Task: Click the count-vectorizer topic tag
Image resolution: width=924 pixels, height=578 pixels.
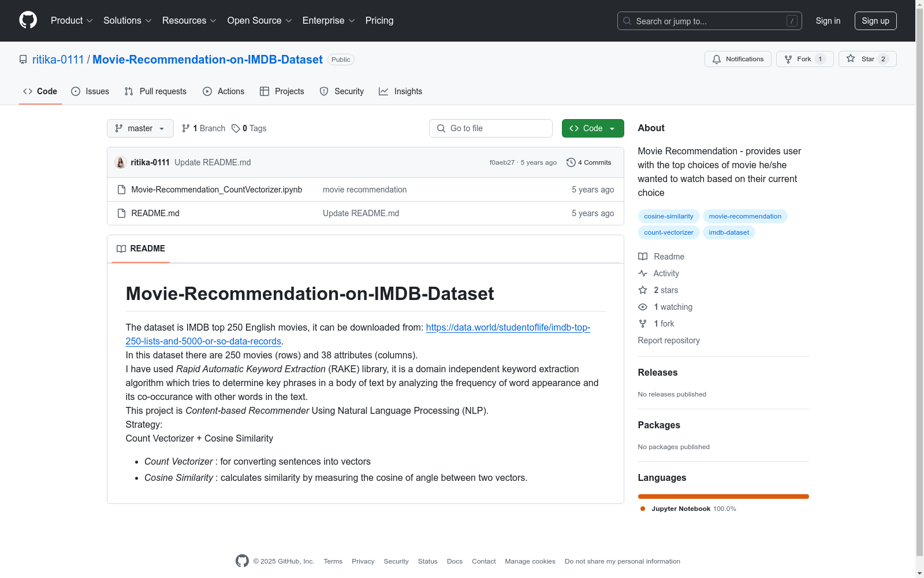Action: point(669,232)
